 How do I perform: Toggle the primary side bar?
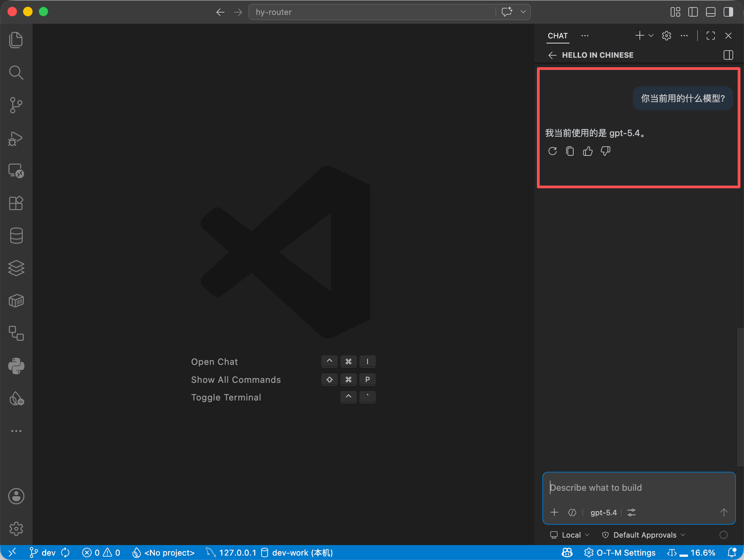(693, 12)
